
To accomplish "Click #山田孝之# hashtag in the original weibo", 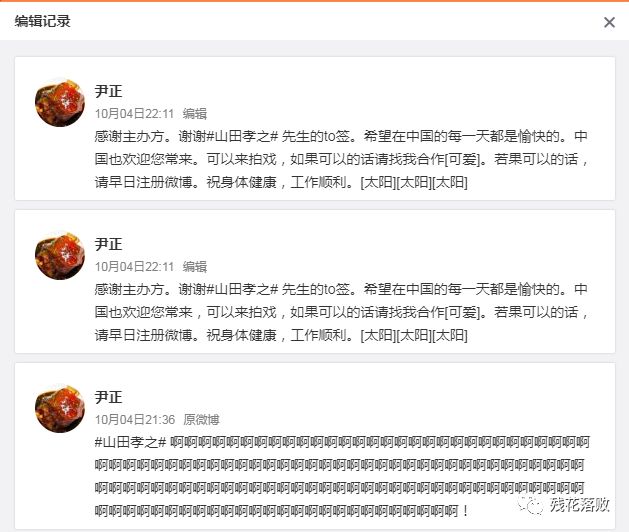I will [x=130, y=442].
